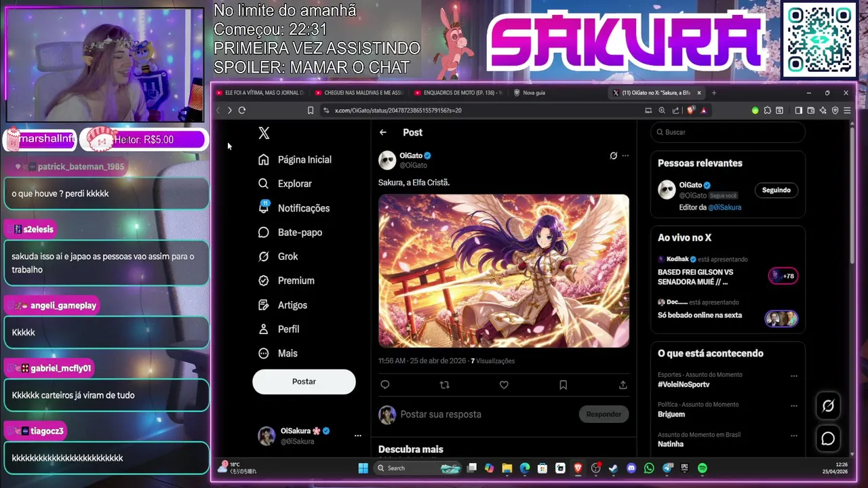
Task: Switch to ENQUADROS DE MOTO tab
Action: (x=458, y=93)
